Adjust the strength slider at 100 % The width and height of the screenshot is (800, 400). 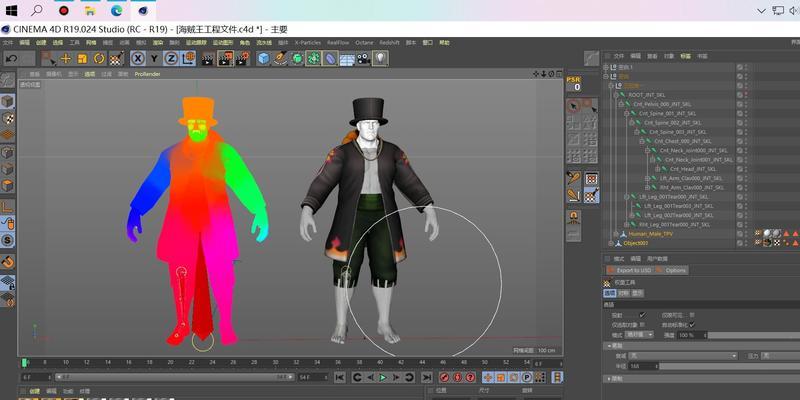(x=753, y=335)
